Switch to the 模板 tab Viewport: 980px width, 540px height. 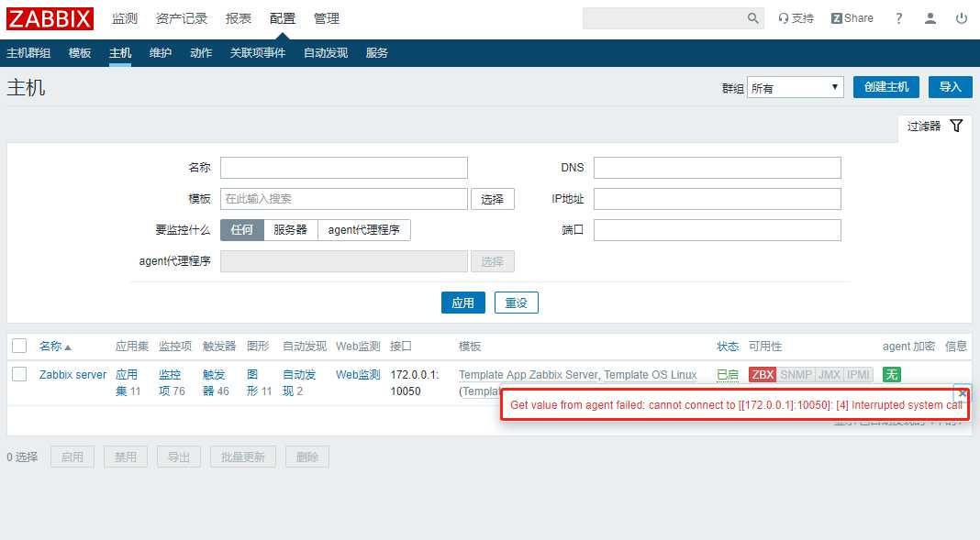(x=79, y=52)
